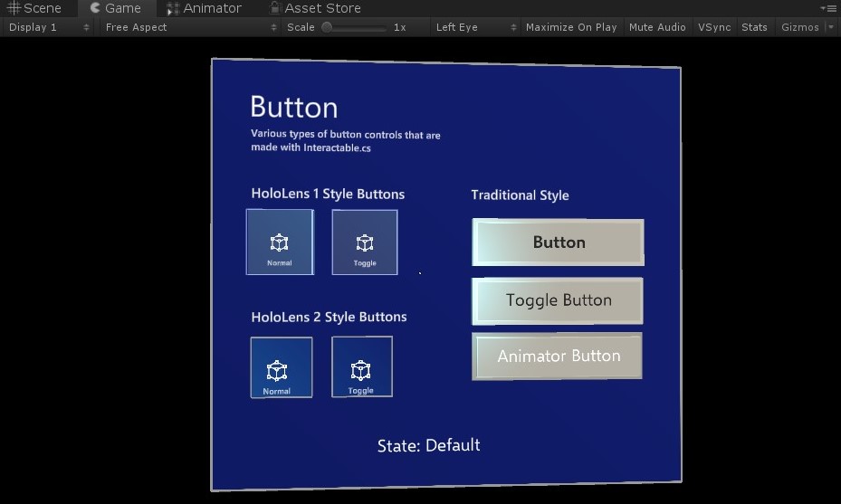
Task: Expand the Gizmos dropdown arrow
Action: pos(831,27)
